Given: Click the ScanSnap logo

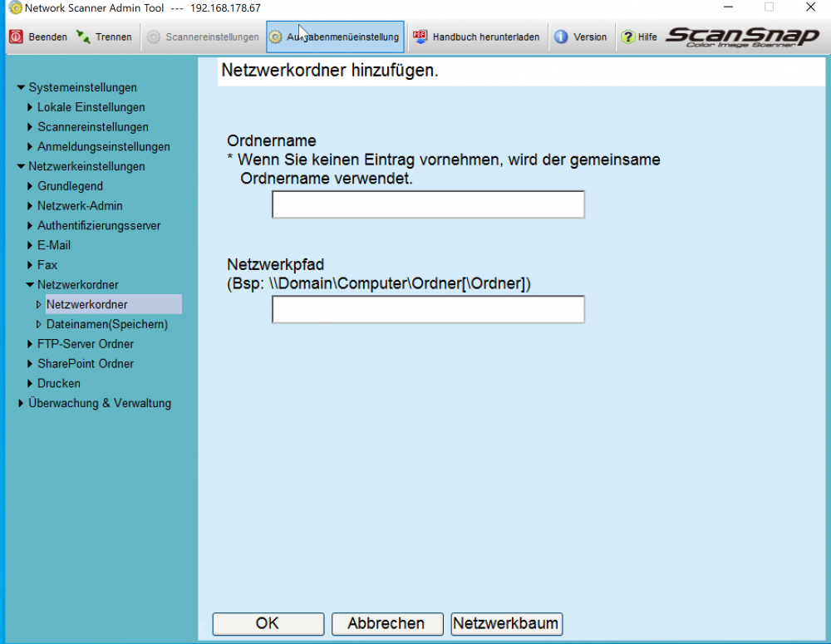Looking at the screenshot, I should (742, 37).
